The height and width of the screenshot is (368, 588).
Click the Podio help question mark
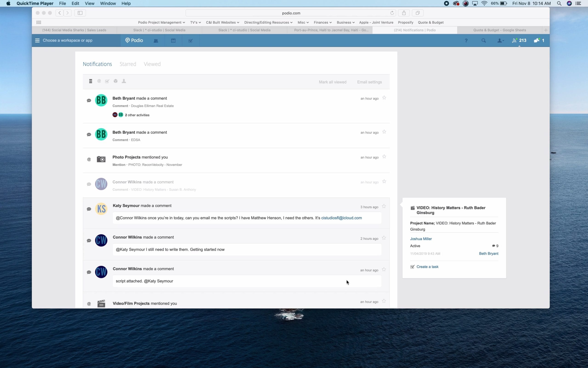pyautogui.click(x=466, y=41)
